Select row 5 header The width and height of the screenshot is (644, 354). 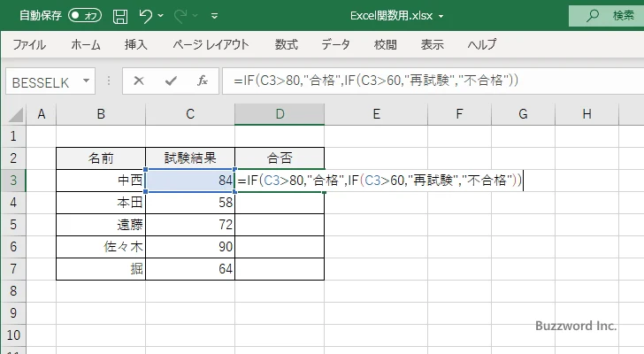13,225
